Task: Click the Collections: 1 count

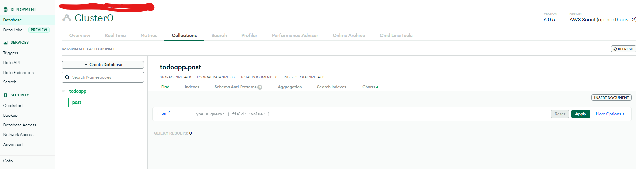Action: click(x=101, y=49)
